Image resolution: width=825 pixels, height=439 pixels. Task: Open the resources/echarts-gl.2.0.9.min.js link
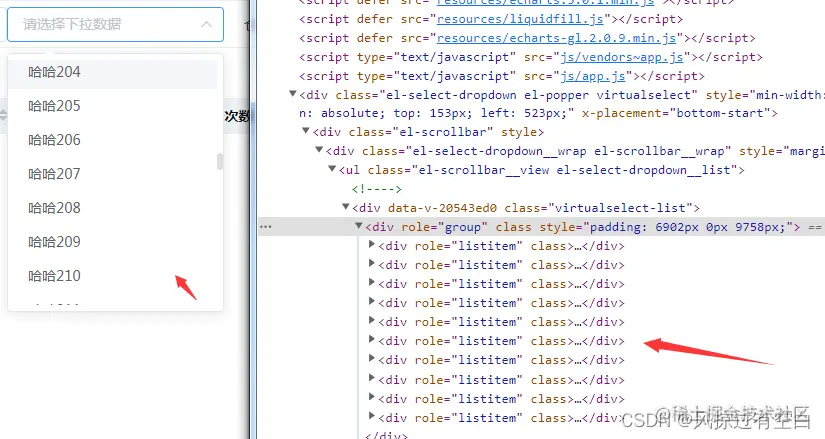[x=556, y=38]
